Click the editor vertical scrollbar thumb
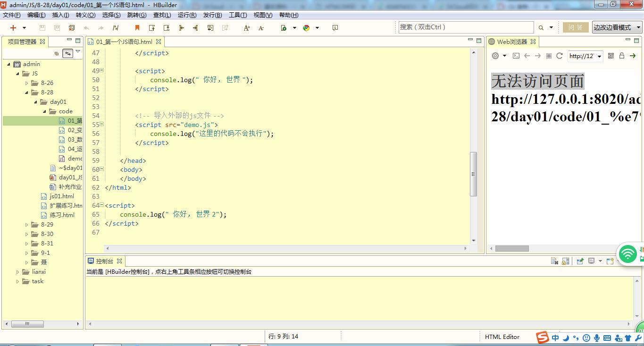The height and width of the screenshot is (346, 644). [474, 174]
